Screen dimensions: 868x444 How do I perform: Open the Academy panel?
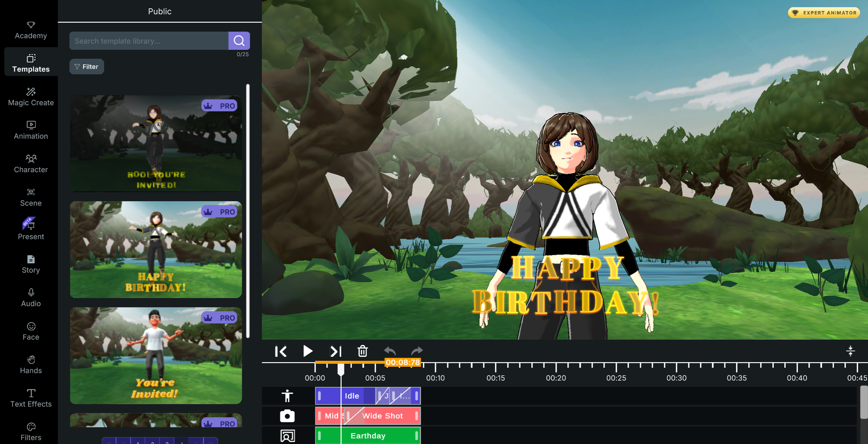(30, 29)
